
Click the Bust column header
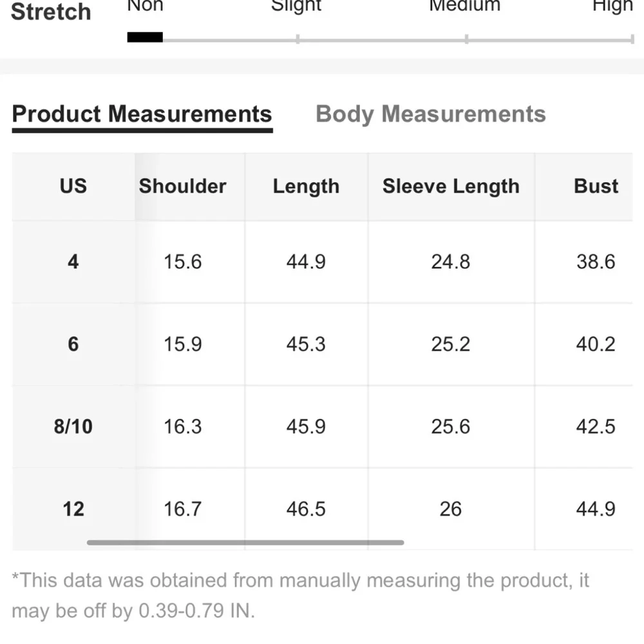click(x=596, y=187)
